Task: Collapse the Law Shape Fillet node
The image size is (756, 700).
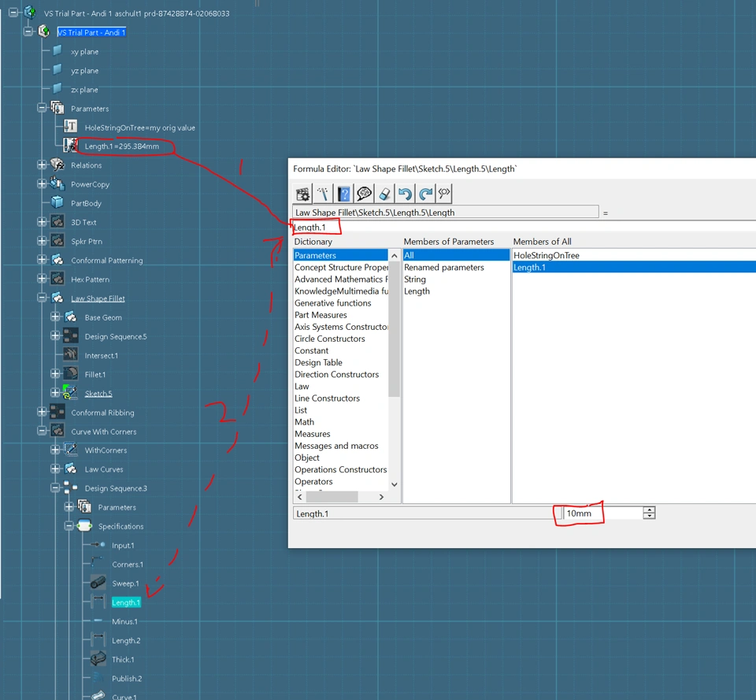Action: click(x=42, y=298)
